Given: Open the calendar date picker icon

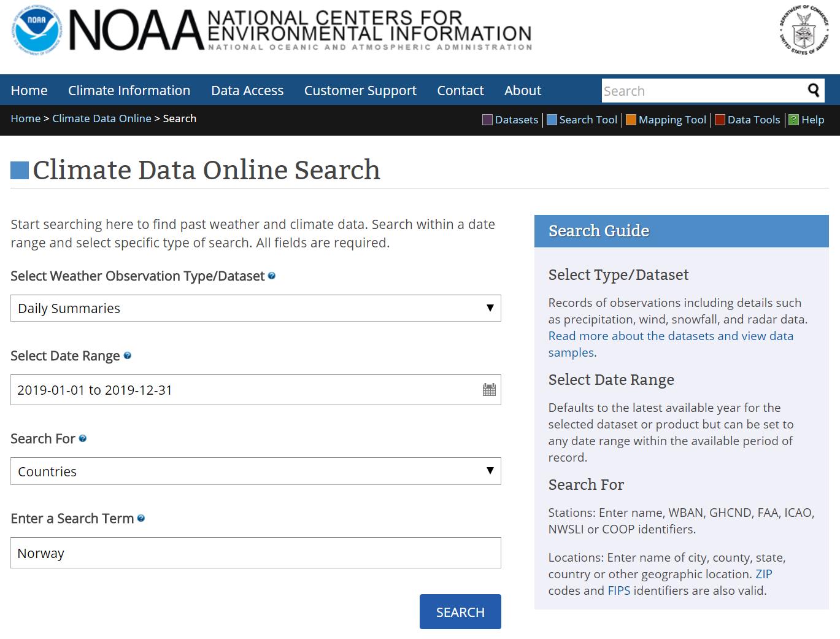Looking at the screenshot, I should [489, 390].
